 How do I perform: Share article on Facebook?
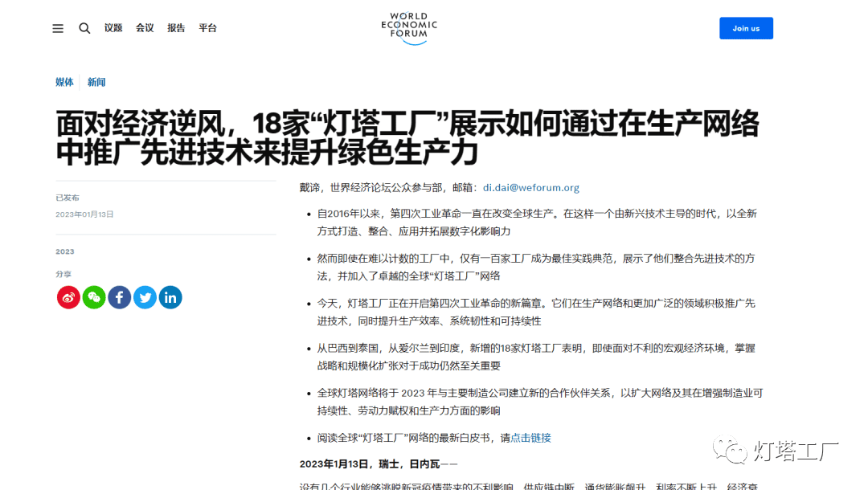[x=119, y=297]
